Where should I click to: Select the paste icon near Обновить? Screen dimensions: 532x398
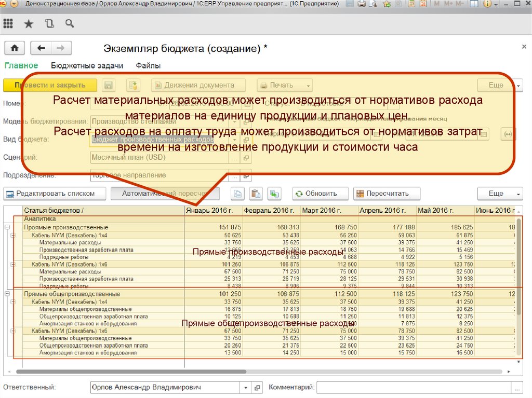[256, 194]
